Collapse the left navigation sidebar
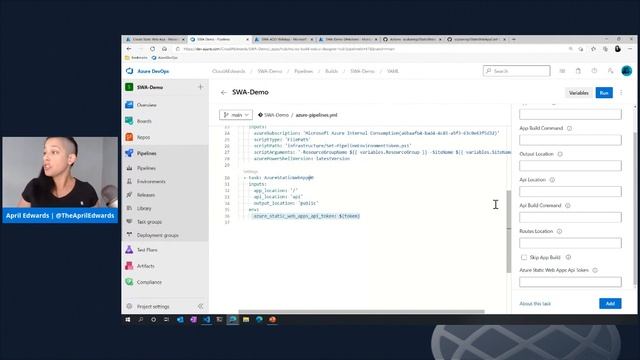This screenshot has height=360, width=640. coord(200,306)
